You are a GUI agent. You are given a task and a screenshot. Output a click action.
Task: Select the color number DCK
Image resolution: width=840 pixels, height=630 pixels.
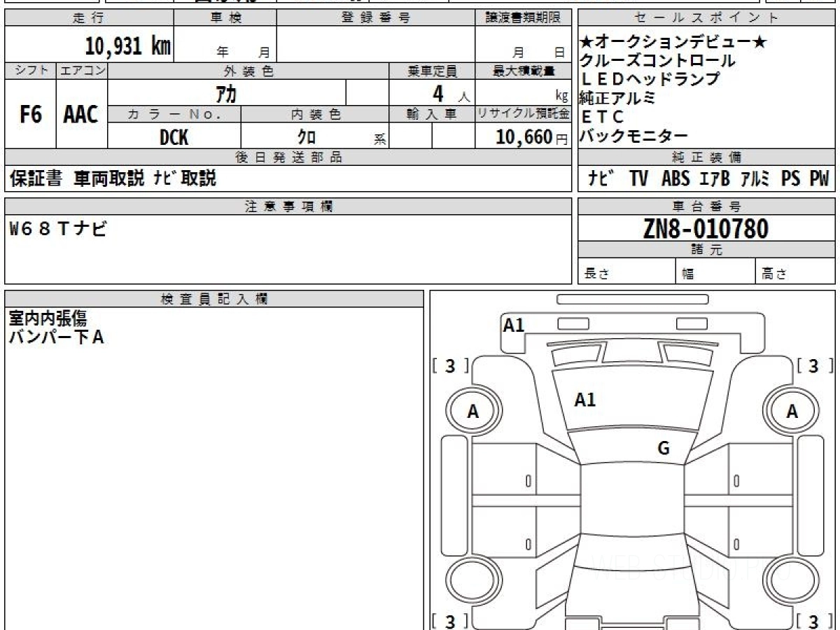click(x=174, y=137)
